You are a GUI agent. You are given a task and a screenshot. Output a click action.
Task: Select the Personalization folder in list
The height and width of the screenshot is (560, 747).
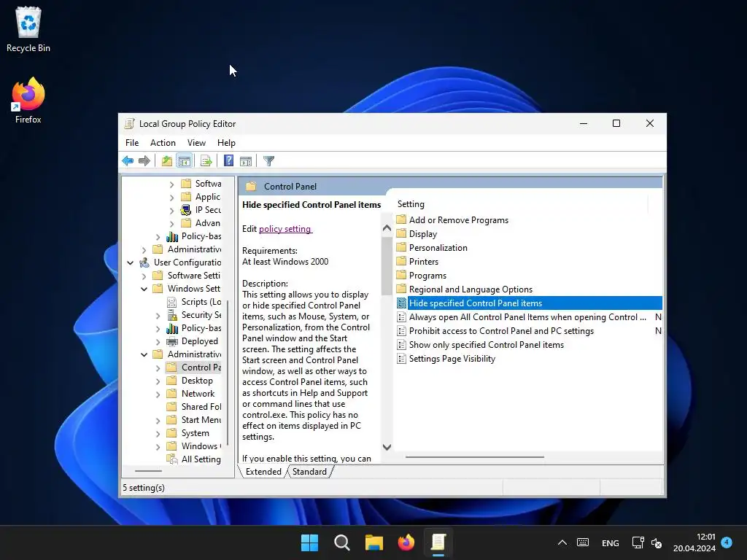(432, 248)
